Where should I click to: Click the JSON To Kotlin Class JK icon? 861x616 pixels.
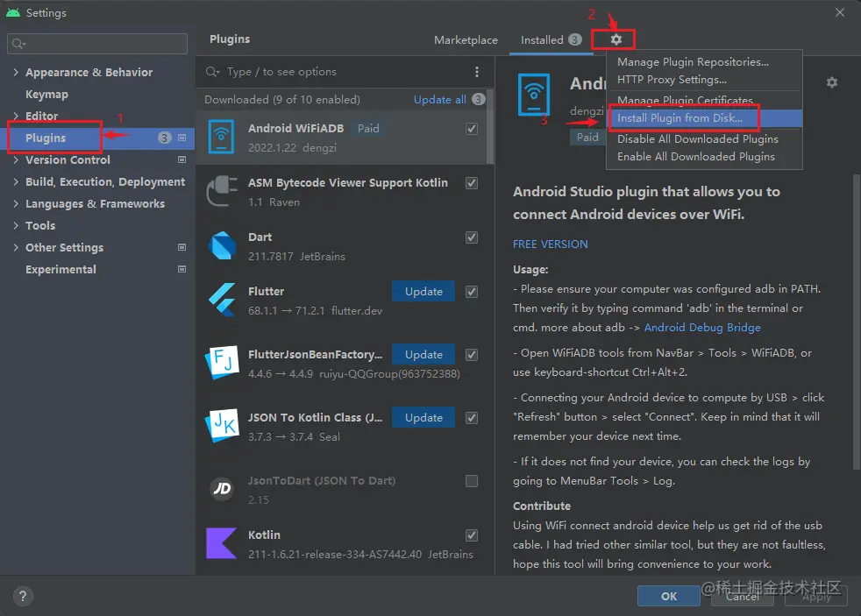222,426
